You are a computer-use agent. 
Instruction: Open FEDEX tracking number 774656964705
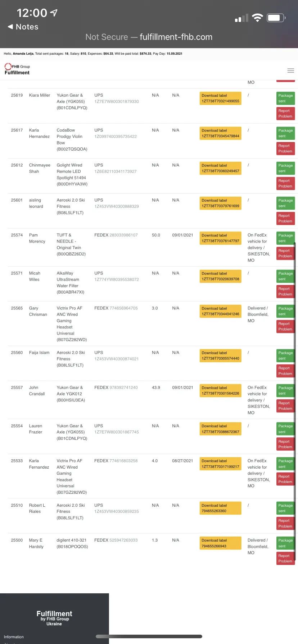pos(123,308)
